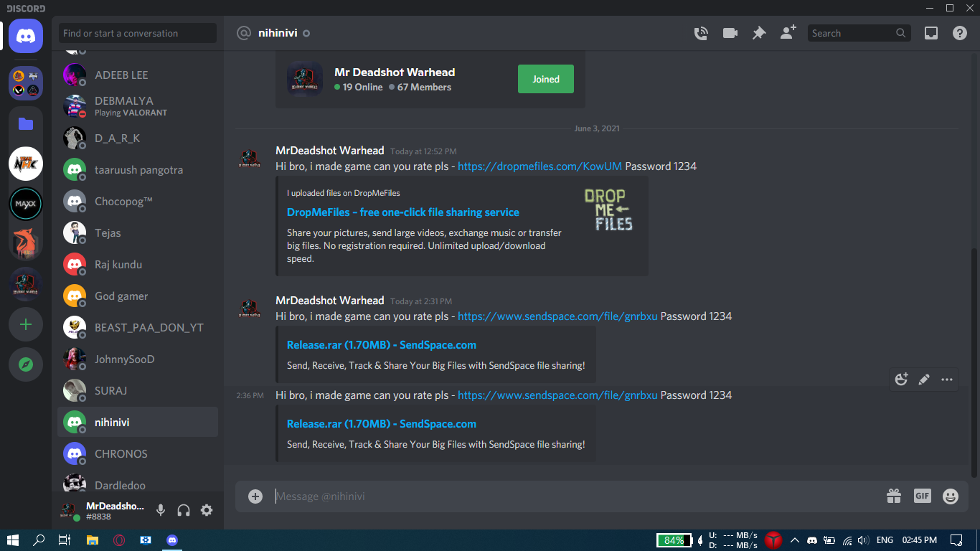Open Tejas conversation
Viewport: 980px width, 551px height.
point(138,233)
